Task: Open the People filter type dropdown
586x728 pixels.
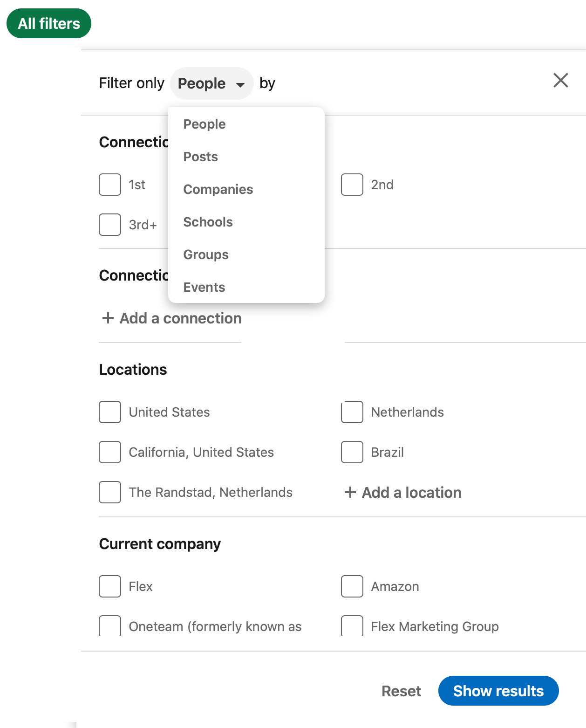Action: 211,83
